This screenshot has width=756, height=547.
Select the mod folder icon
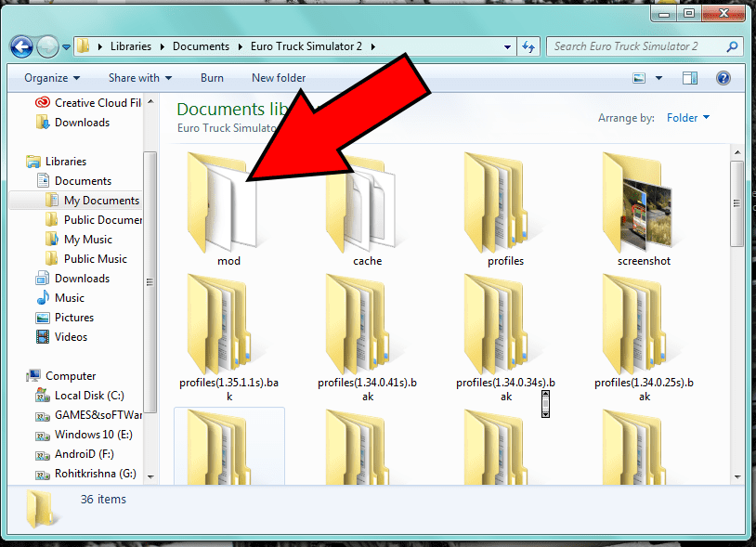[222, 202]
